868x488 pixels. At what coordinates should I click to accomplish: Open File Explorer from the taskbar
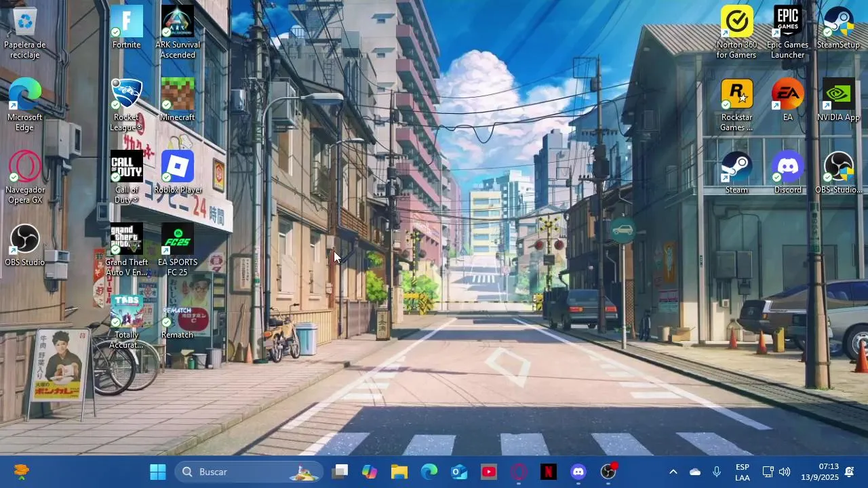[x=399, y=472]
